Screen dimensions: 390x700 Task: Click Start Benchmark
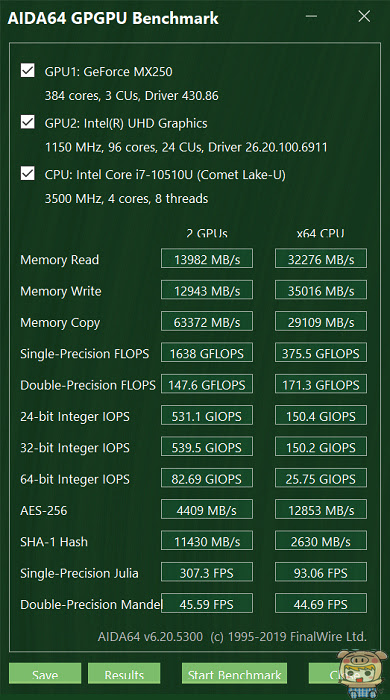pos(234,673)
